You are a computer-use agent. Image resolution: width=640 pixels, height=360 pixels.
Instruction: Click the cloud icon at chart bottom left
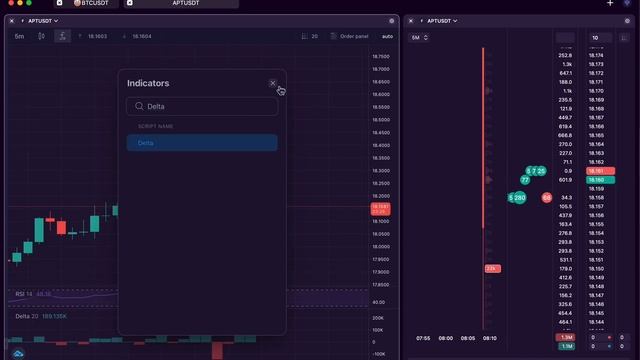18,354
